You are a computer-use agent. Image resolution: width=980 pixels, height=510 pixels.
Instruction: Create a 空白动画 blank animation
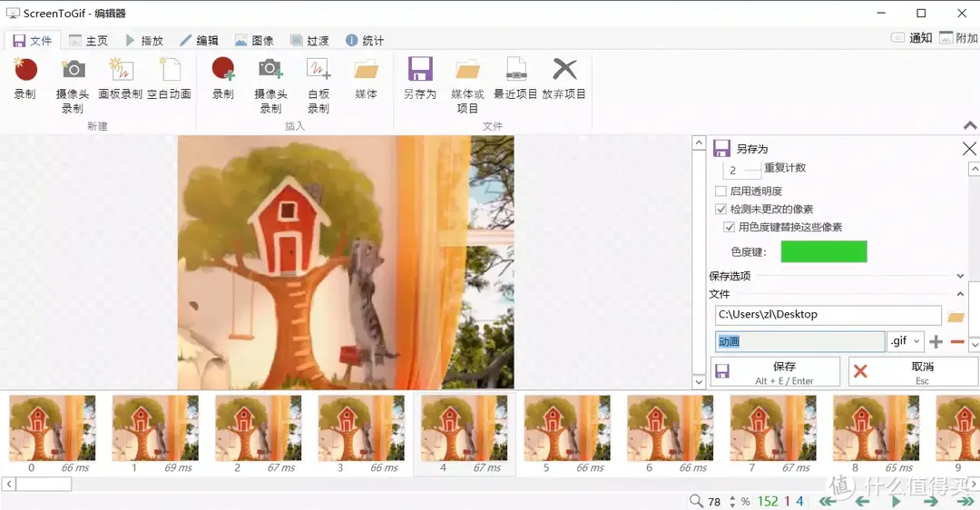pos(170,78)
